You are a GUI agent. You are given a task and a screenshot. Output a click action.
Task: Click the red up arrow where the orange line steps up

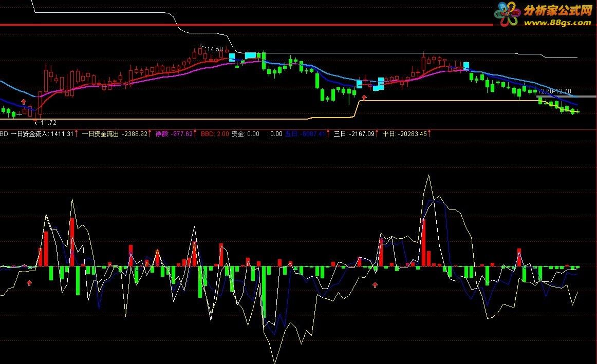[364, 98]
